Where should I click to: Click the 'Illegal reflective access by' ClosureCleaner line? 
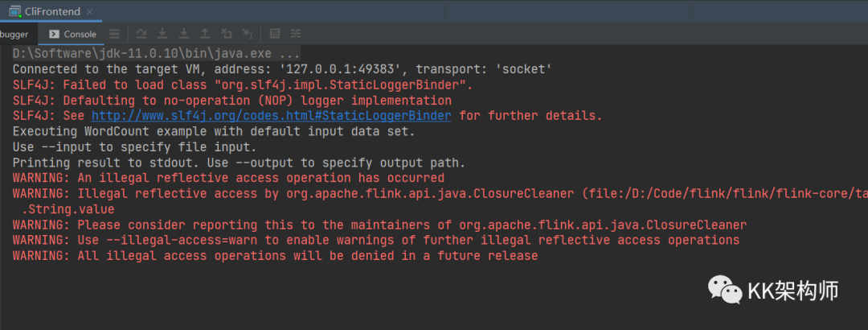click(x=440, y=193)
